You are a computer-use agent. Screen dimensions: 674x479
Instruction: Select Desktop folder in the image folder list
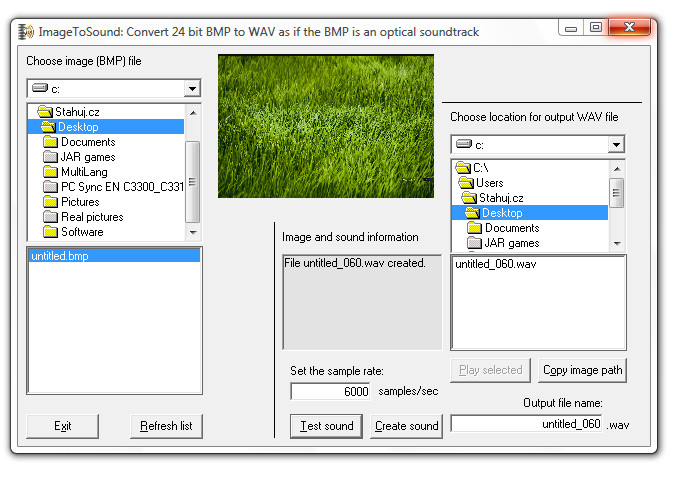tap(106, 127)
